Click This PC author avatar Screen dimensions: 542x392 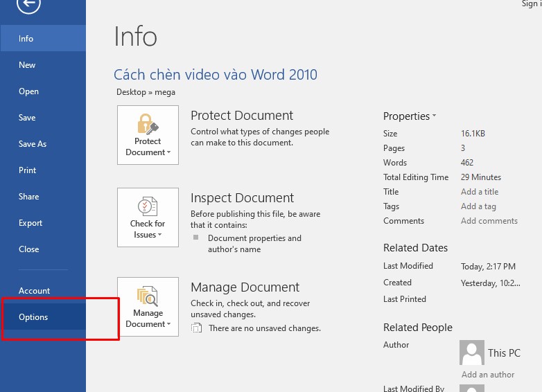(472, 353)
